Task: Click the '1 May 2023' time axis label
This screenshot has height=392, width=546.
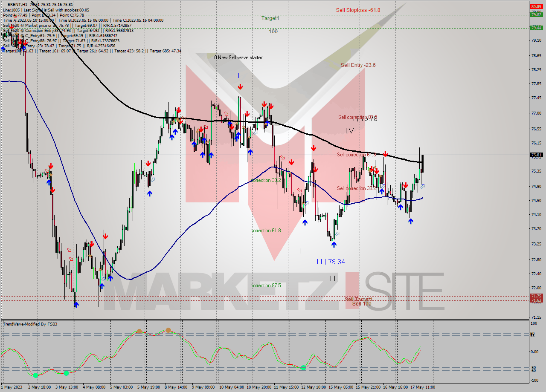Action: 12,387
